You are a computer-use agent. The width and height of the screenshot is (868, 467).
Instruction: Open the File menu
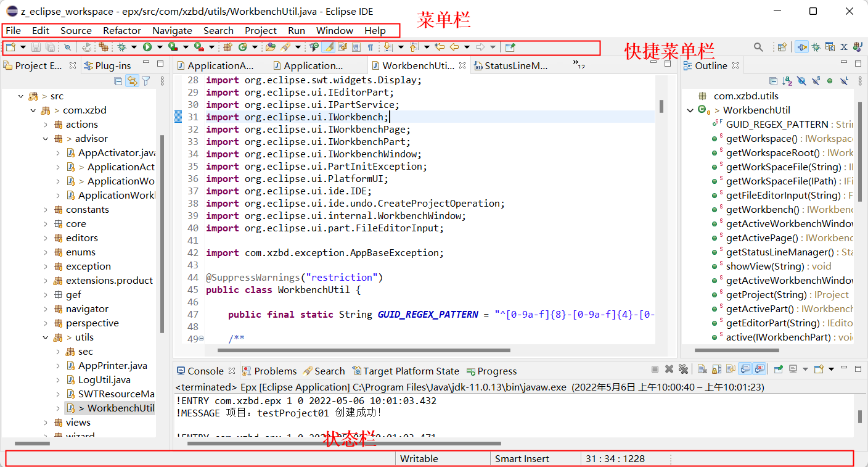13,30
